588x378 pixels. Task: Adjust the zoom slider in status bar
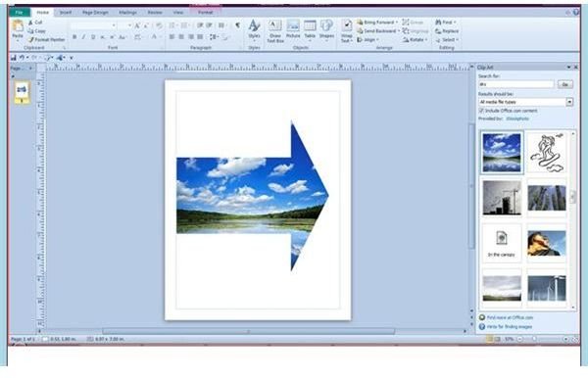pyautogui.click(x=534, y=339)
